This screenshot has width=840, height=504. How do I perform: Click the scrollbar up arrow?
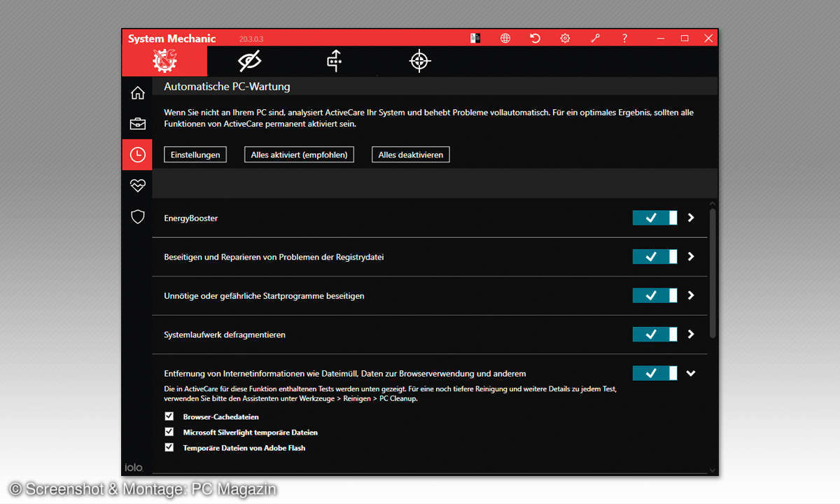click(x=713, y=202)
